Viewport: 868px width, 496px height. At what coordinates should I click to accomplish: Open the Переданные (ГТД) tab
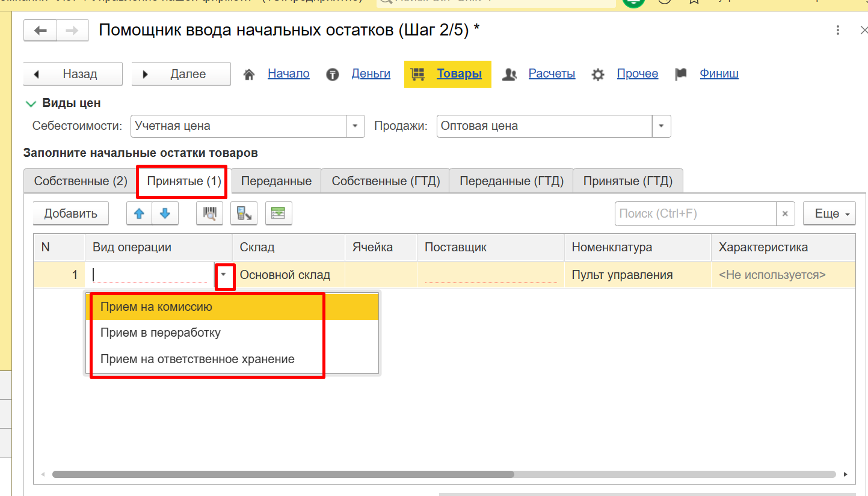[511, 181]
